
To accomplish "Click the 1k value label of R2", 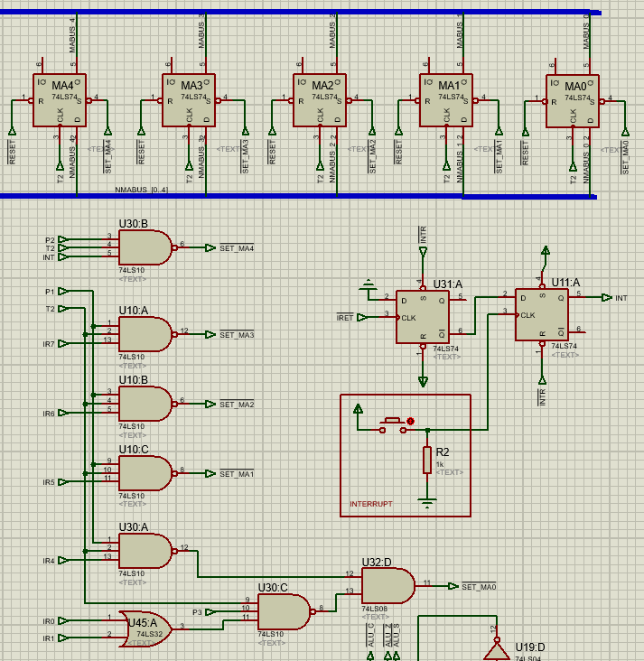I will click(x=440, y=464).
